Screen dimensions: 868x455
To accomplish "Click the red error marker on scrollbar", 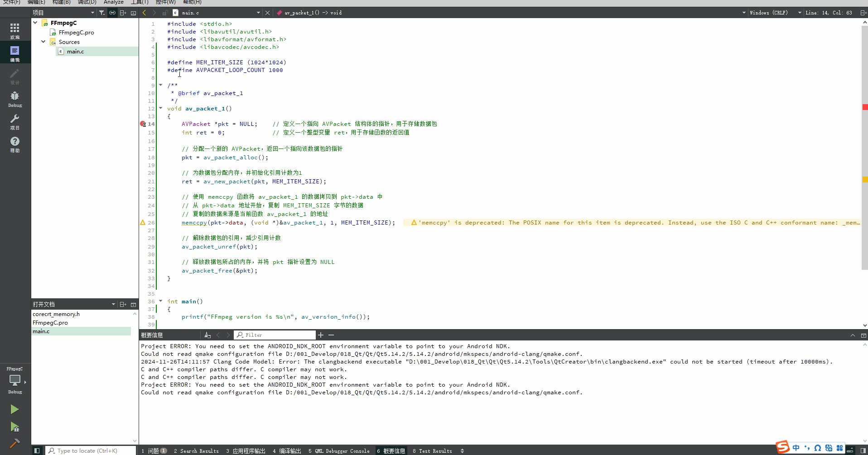I will click(865, 107).
